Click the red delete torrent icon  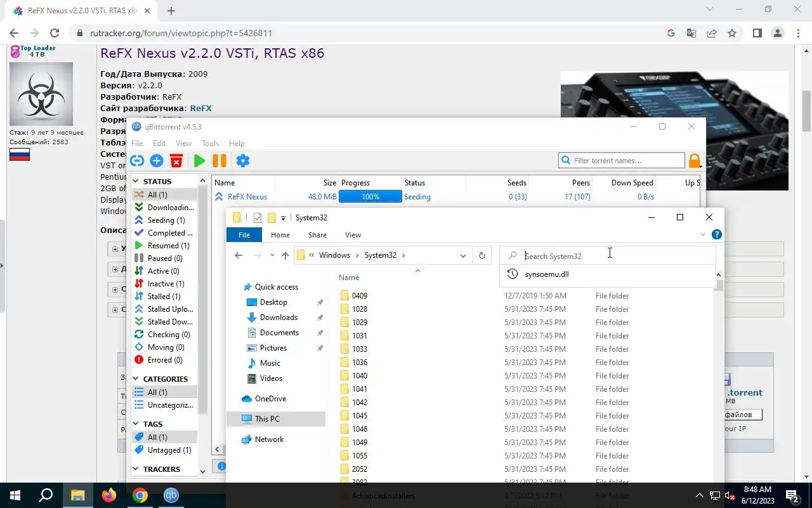pyautogui.click(x=176, y=161)
